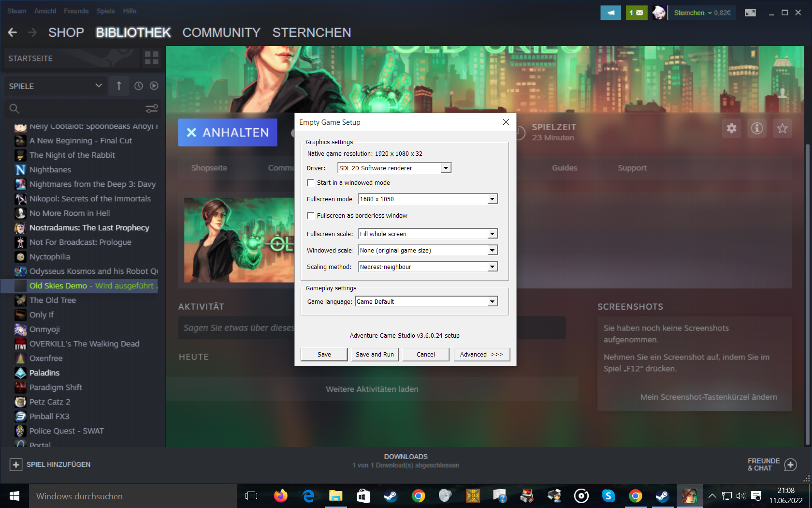Click Save in Game Setup dialog

(x=324, y=354)
